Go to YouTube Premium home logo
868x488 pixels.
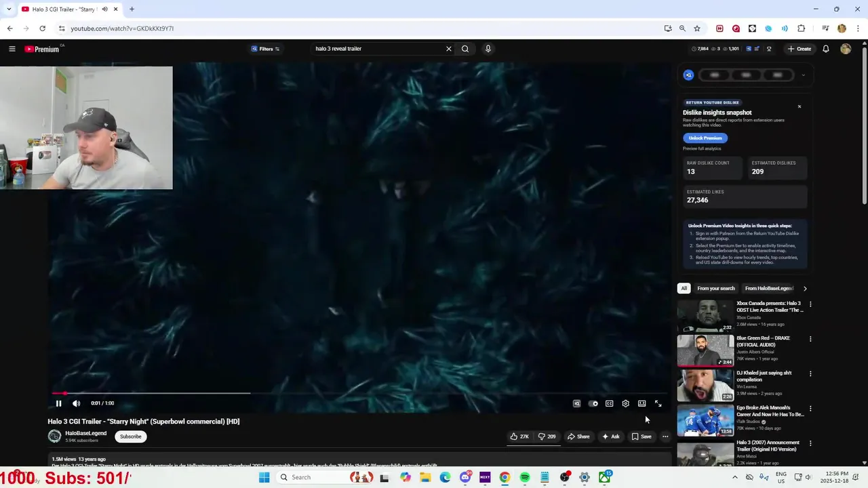coord(43,49)
